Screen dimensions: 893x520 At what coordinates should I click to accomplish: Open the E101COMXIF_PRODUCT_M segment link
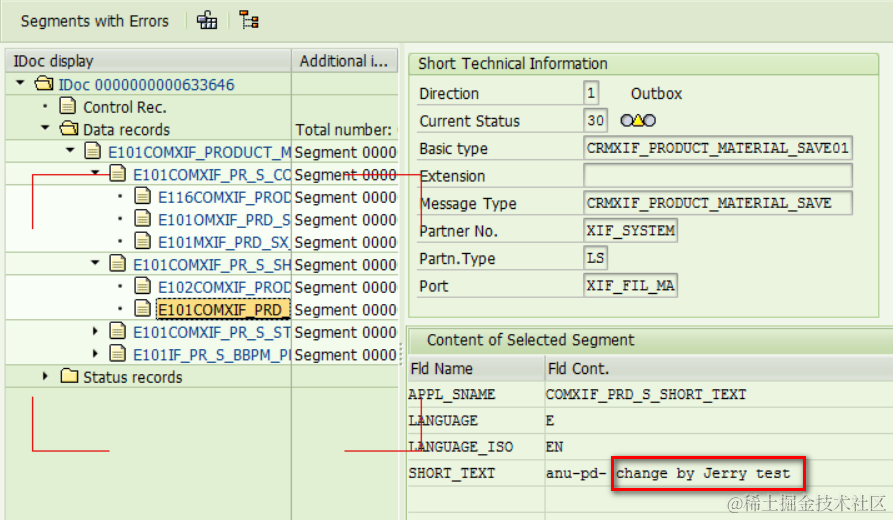(199, 153)
